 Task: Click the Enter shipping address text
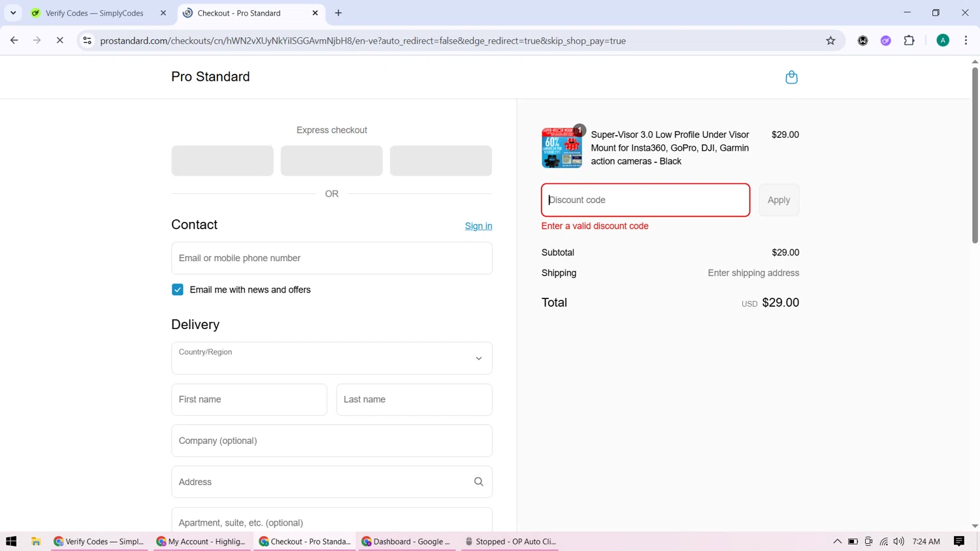[x=753, y=273]
